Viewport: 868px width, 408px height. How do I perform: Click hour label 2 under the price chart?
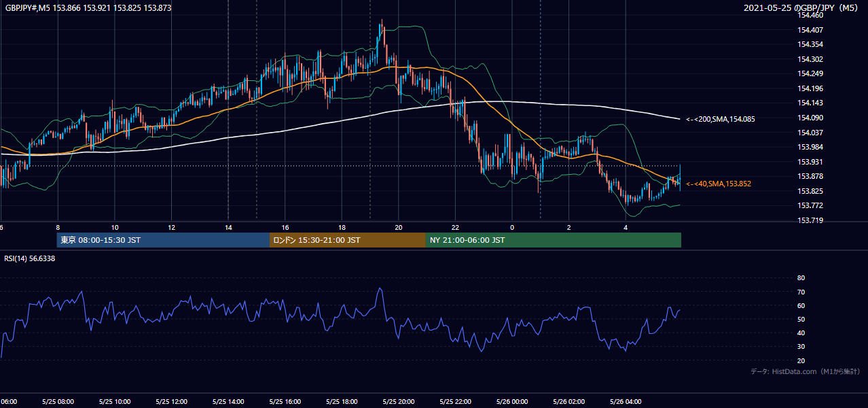[x=569, y=227]
